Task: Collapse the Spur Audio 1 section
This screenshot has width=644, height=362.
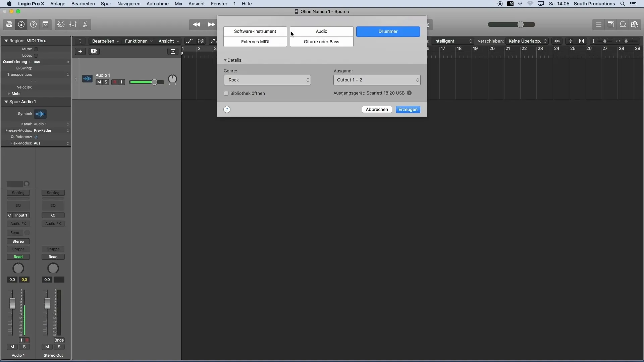Action: (6, 102)
